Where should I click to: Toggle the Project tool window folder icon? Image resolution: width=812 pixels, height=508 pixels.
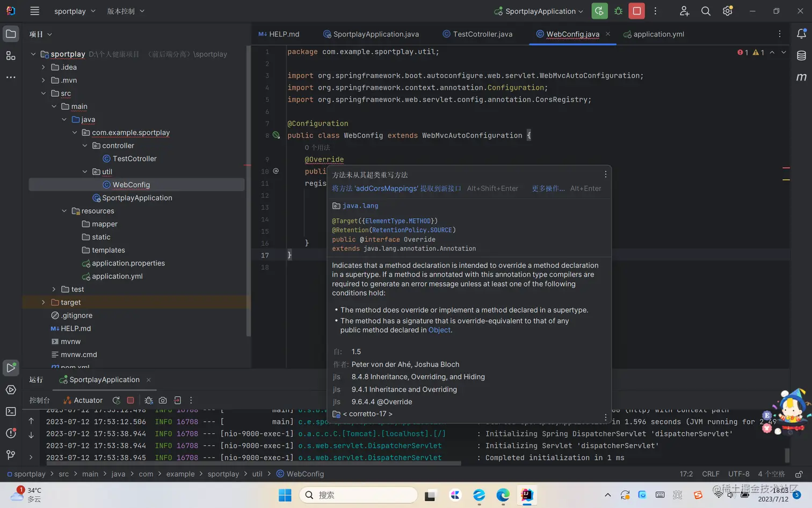tap(11, 34)
